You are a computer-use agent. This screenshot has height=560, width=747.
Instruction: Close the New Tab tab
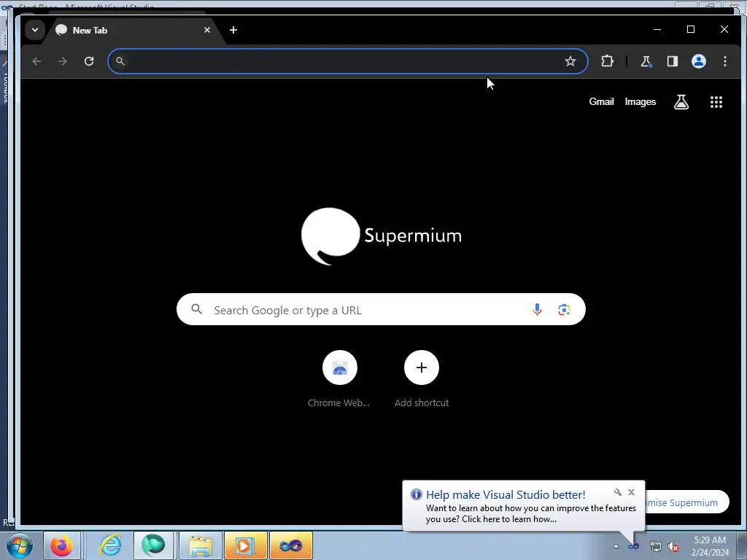207,30
